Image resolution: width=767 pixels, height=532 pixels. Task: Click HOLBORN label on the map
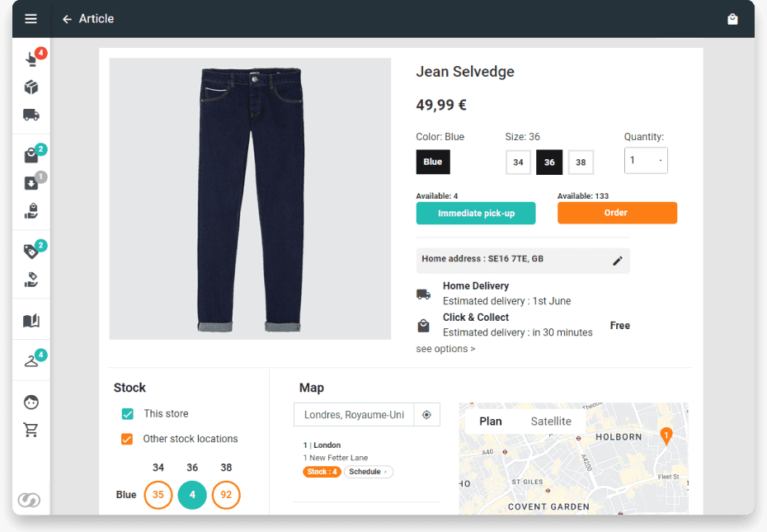(619, 437)
